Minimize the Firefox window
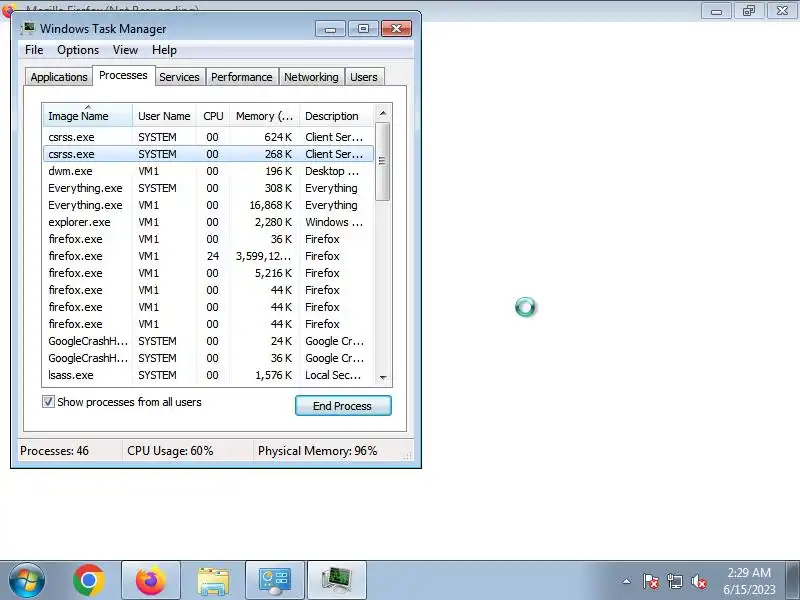800x600 pixels. point(716,11)
